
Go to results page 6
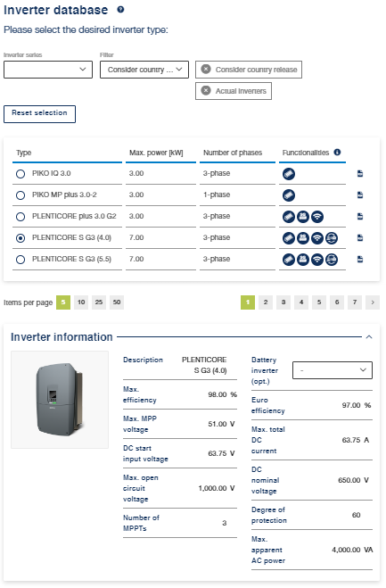[x=337, y=302]
